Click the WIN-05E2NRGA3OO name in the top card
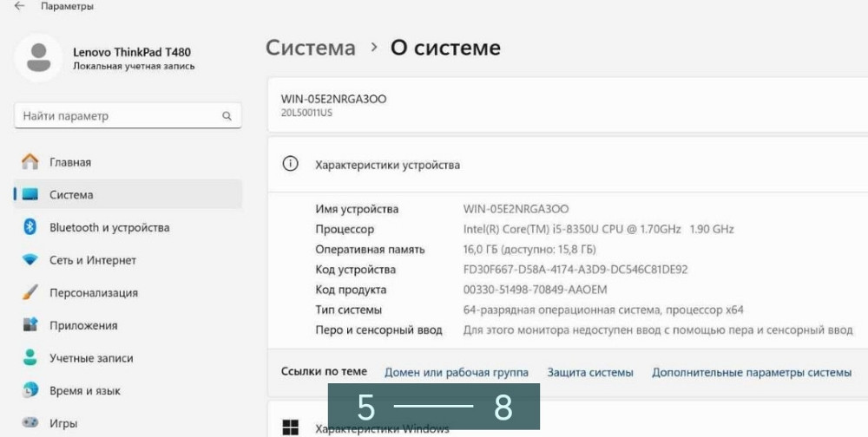Screen dimensions: 868x437 [334, 99]
